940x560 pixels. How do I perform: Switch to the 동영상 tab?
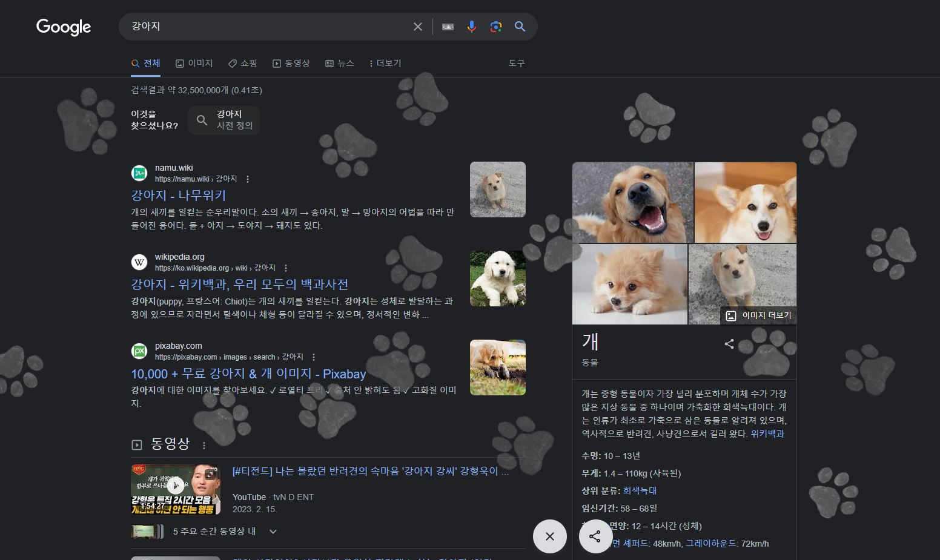(x=291, y=64)
